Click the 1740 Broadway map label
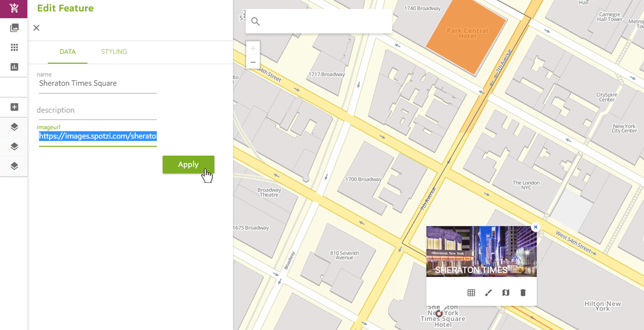 point(422,9)
